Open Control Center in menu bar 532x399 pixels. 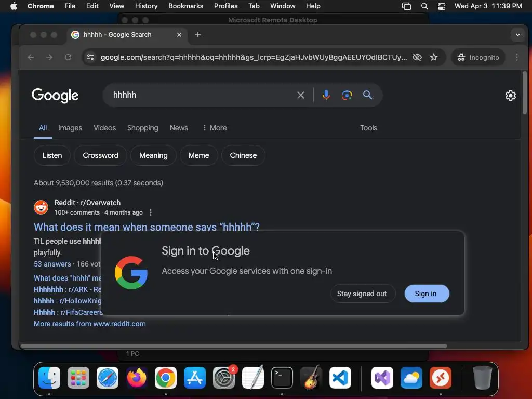tap(442, 6)
